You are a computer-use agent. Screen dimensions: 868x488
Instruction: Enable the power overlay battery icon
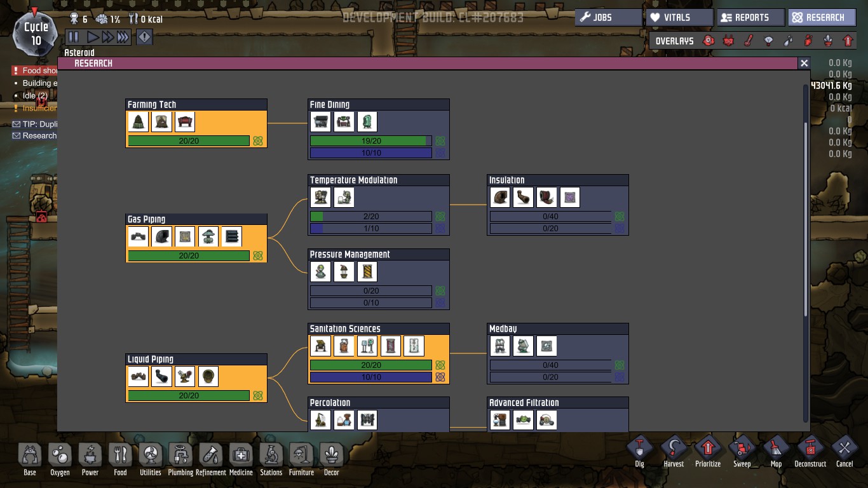tap(728, 41)
